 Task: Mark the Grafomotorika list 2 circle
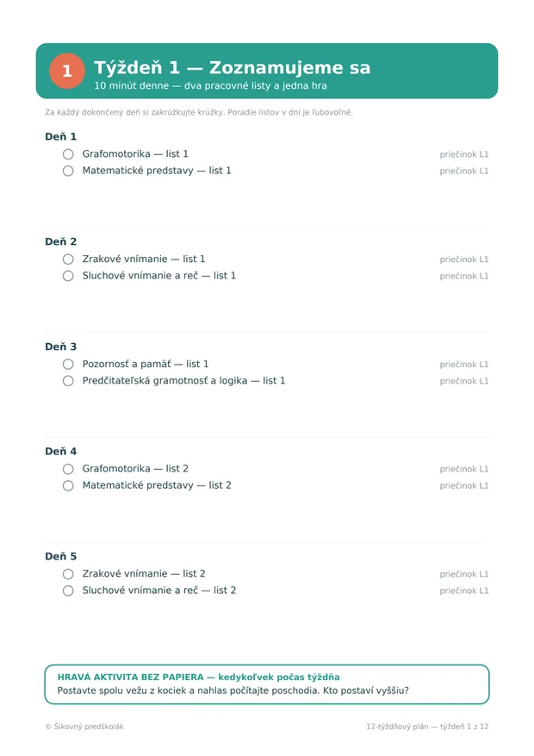pos(68,469)
